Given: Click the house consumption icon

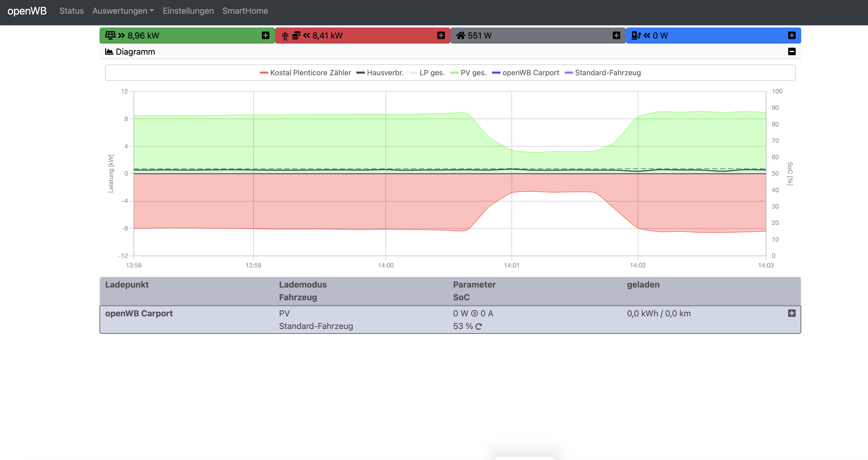Looking at the screenshot, I should 461,35.
